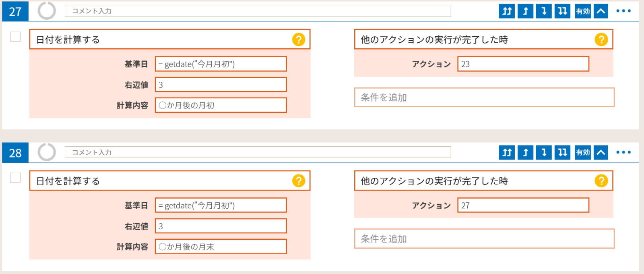
Task: Move action 28 to the bottom
Action: pyautogui.click(x=562, y=152)
